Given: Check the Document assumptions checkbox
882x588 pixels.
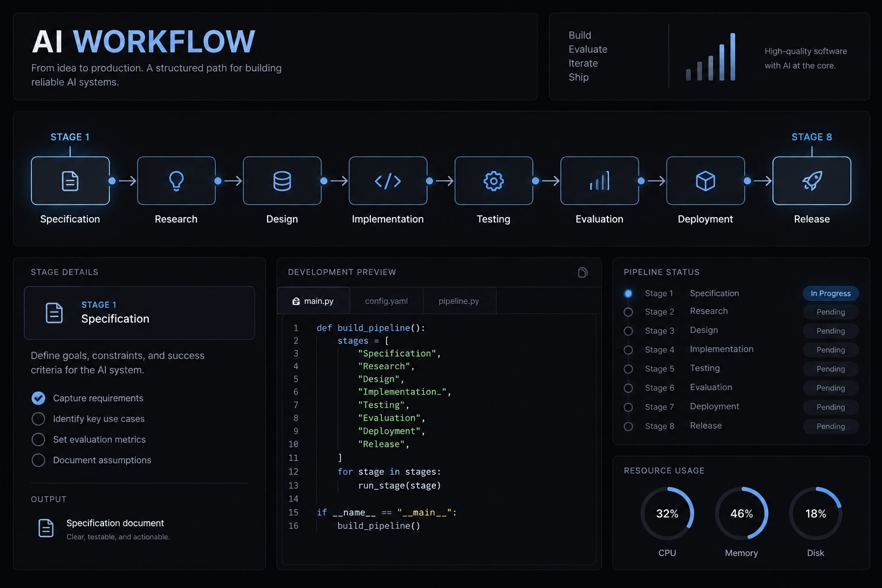Looking at the screenshot, I should tap(38, 460).
